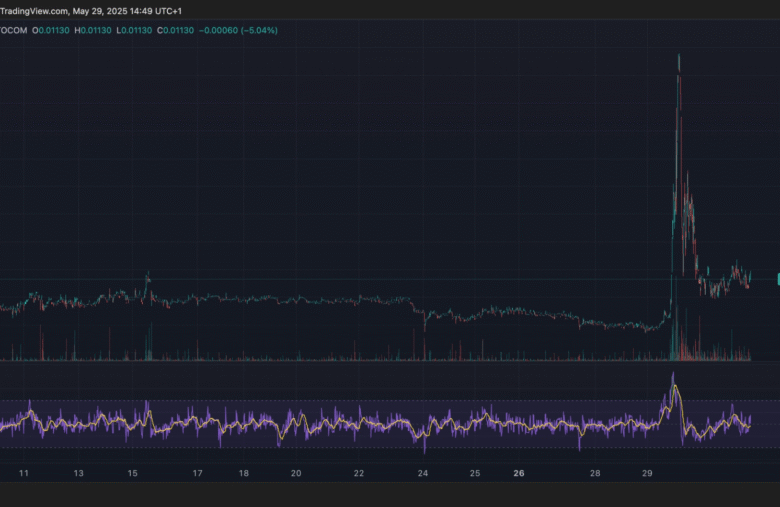The image size is (780, 507).
Task: Click the −0.00060 (−5.04%) change value
Action: click(x=238, y=30)
